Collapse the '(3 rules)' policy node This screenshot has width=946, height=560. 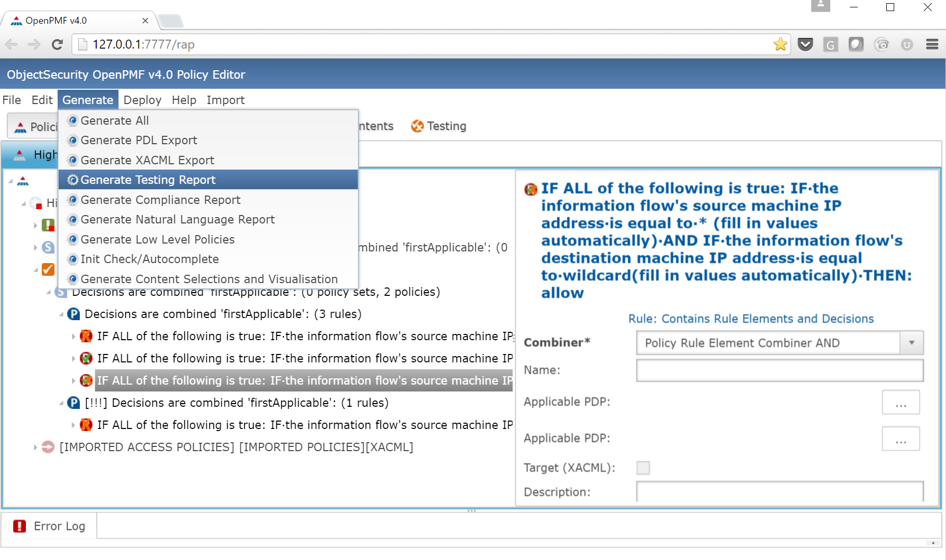pos(61,314)
